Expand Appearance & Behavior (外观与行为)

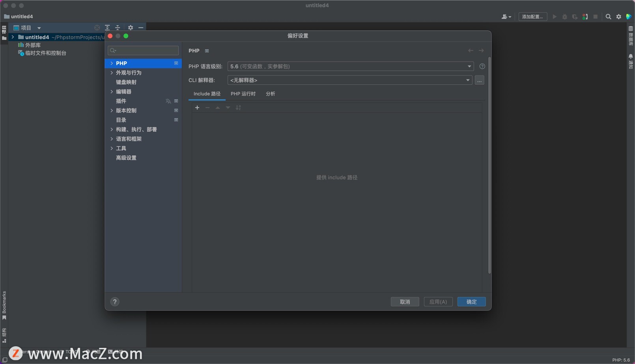click(x=112, y=72)
